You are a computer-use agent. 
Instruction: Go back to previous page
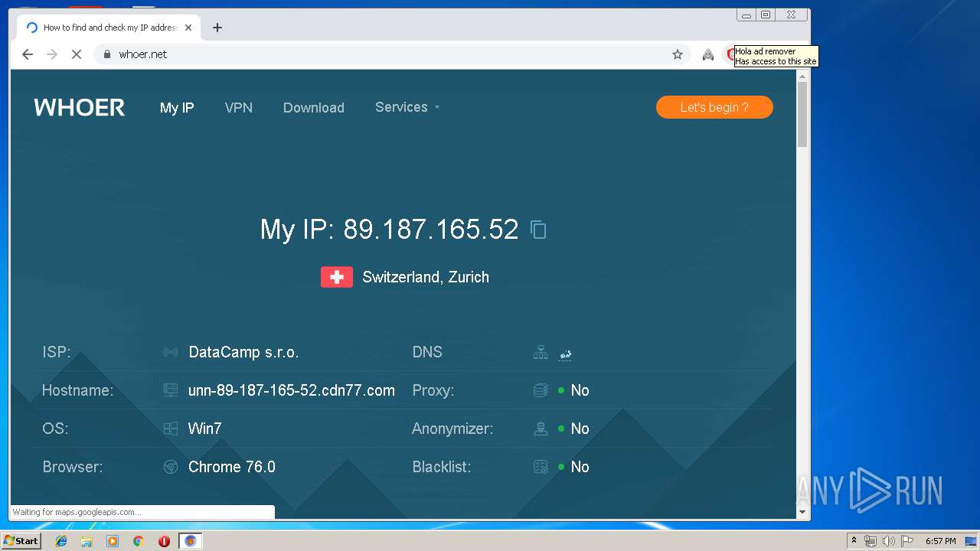click(x=28, y=54)
